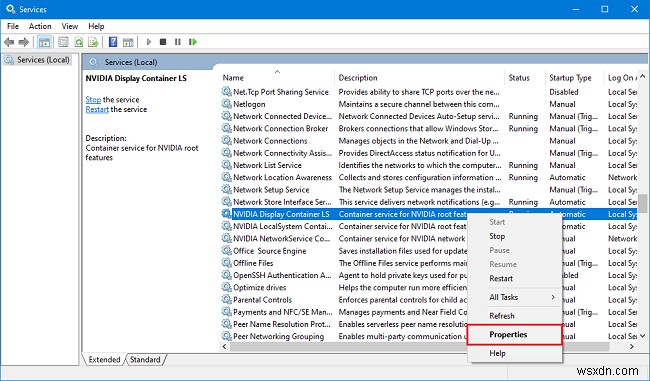Image resolution: width=650 pixels, height=381 pixels.
Task: Click the Start Service play toolbar icon
Action: pos(149,42)
